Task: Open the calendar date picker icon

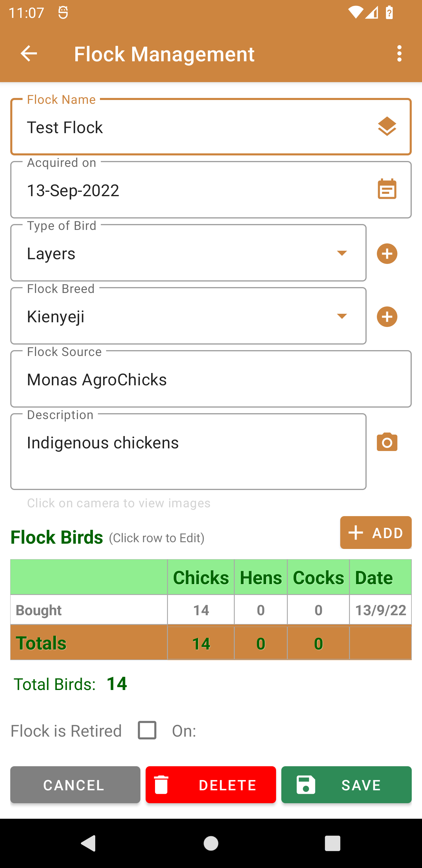Action: coord(387,189)
